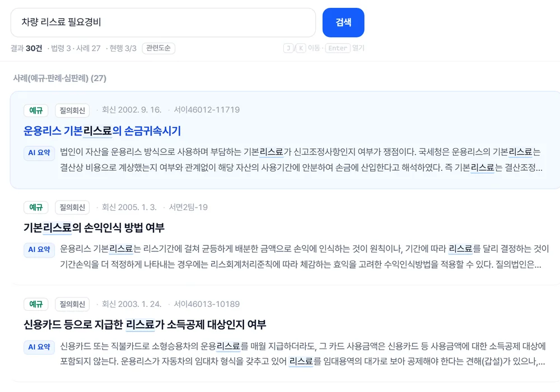Image resolution: width=560 pixels, height=392 pixels.
Task: Click section header 사례(예규·판례·심판례) (27)
Action: pyautogui.click(x=60, y=78)
